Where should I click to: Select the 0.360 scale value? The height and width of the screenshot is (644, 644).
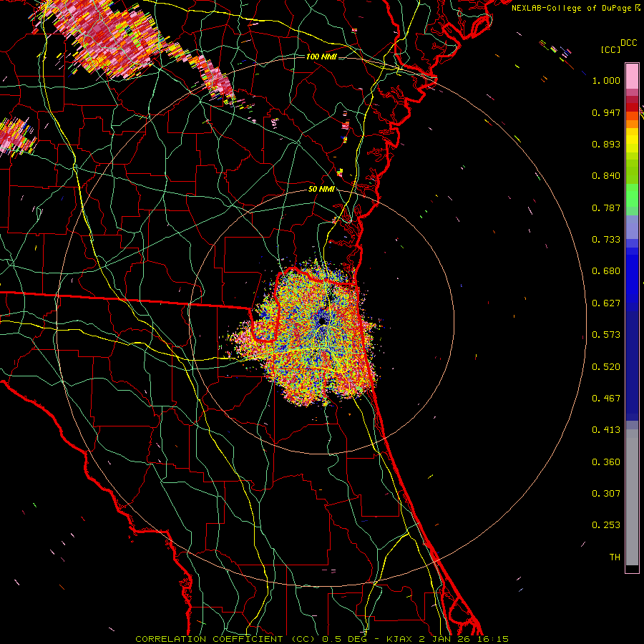click(606, 462)
